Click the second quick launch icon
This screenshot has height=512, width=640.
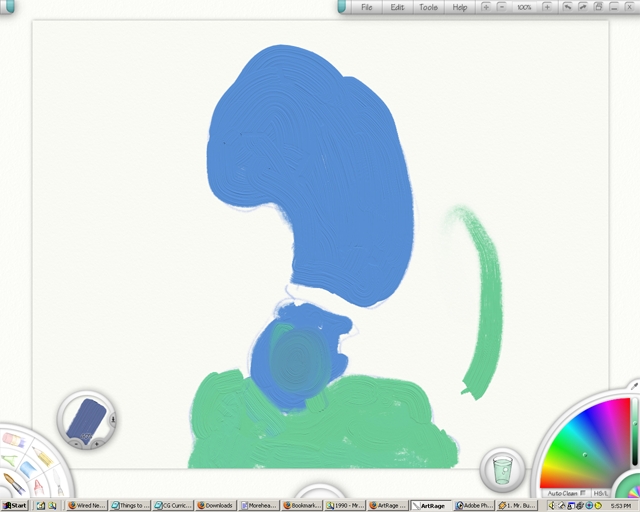point(52,505)
